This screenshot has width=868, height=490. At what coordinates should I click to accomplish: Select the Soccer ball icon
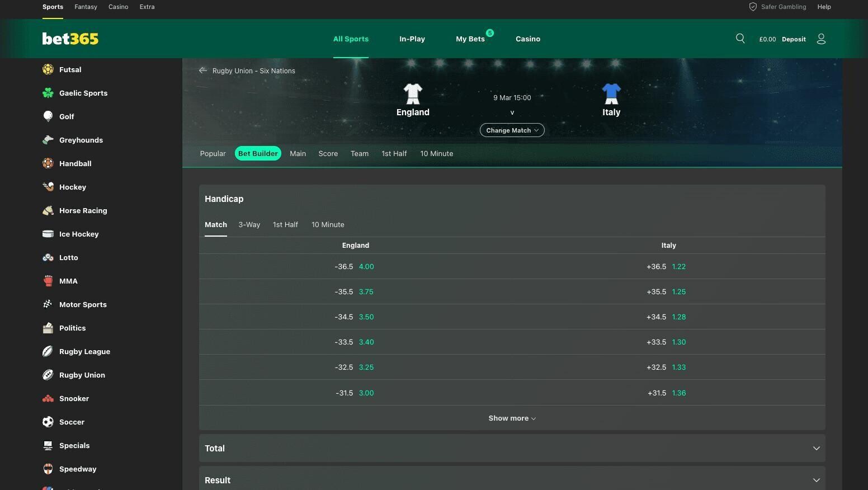pyautogui.click(x=48, y=422)
